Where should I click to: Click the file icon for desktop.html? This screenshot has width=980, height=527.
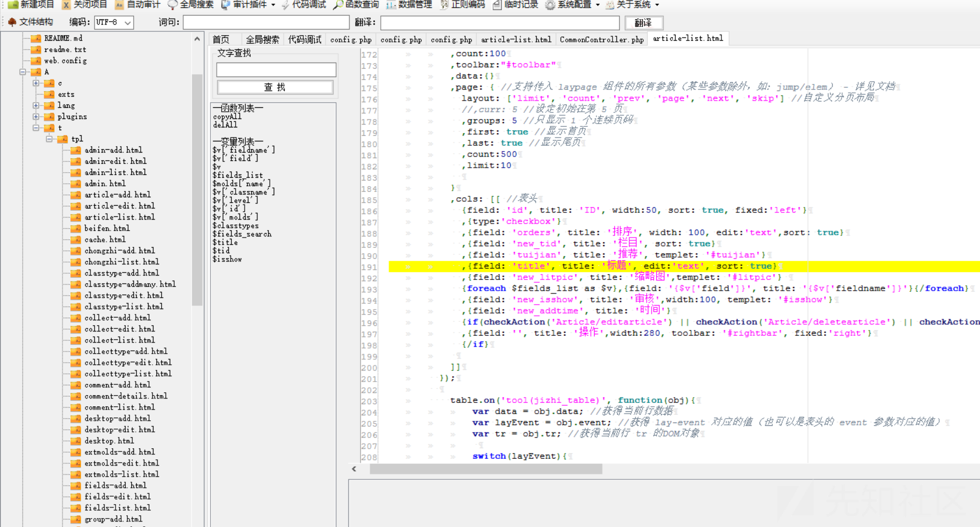pos(76,440)
